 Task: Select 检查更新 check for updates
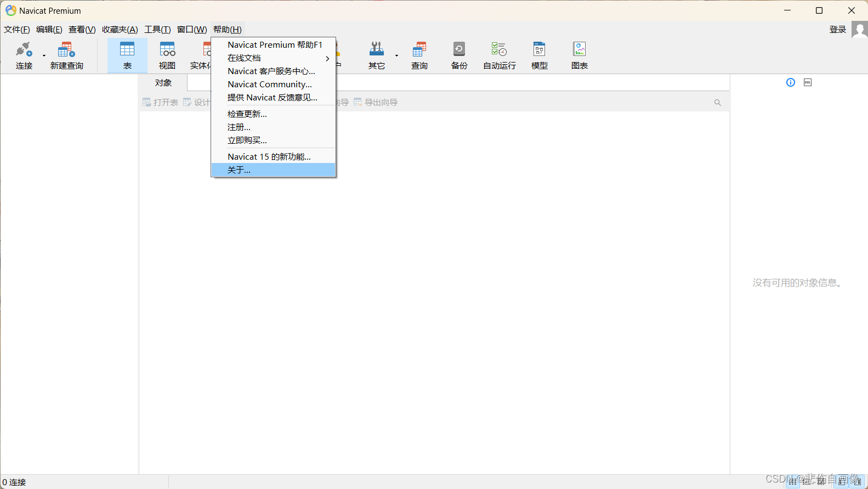(273, 114)
